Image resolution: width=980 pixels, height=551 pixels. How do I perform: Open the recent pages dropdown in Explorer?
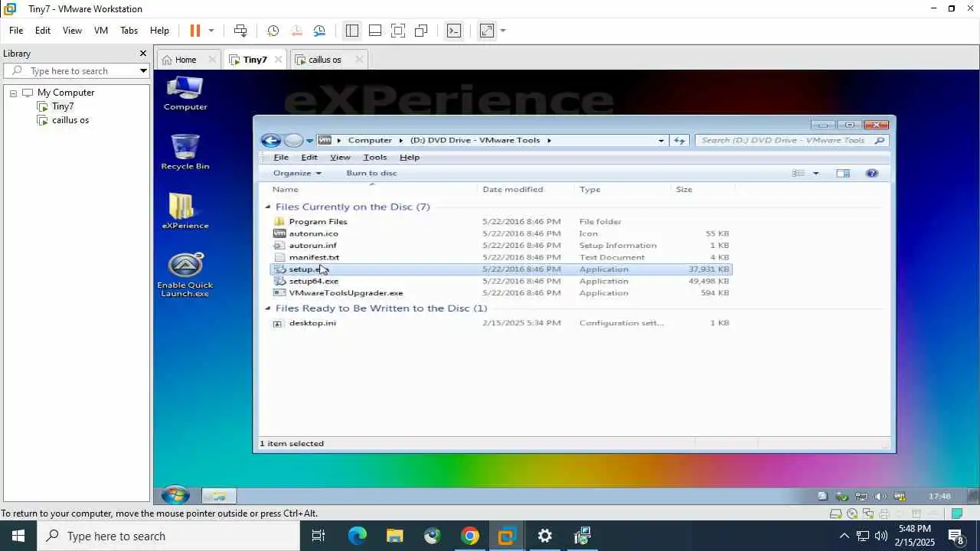click(309, 141)
